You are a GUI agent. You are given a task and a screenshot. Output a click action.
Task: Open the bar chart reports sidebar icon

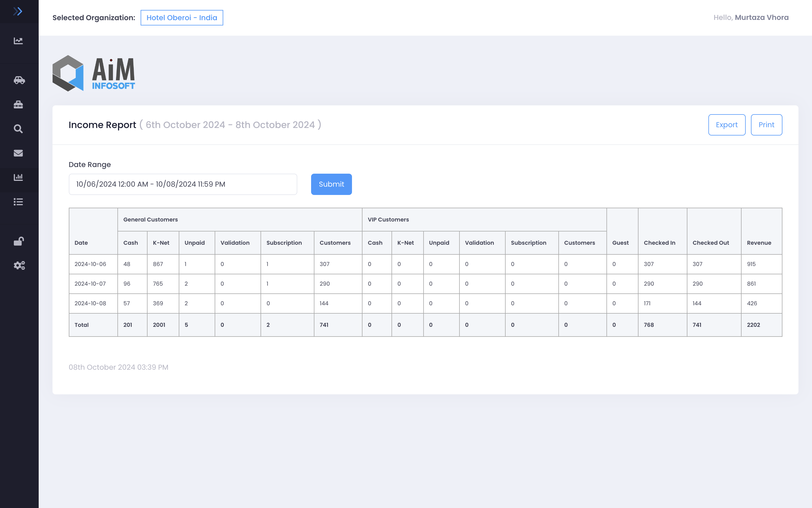pyautogui.click(x=18, y=177)
